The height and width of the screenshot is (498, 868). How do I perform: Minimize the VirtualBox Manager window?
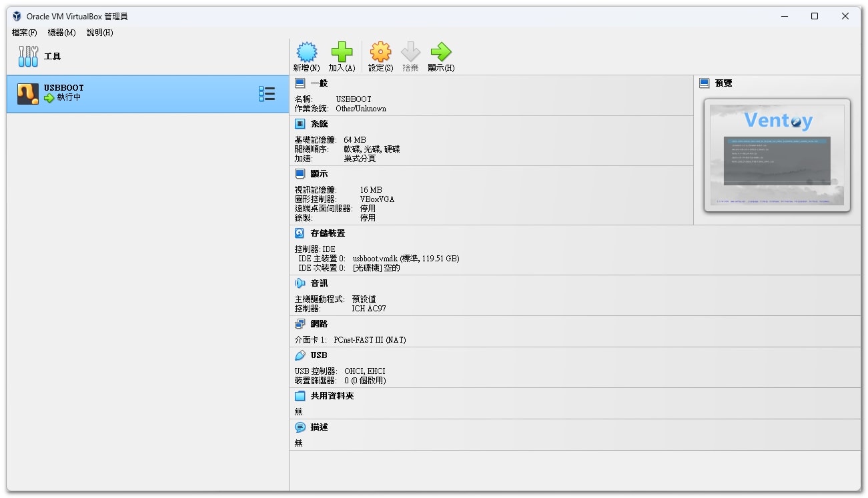click(x=784, y=16)
